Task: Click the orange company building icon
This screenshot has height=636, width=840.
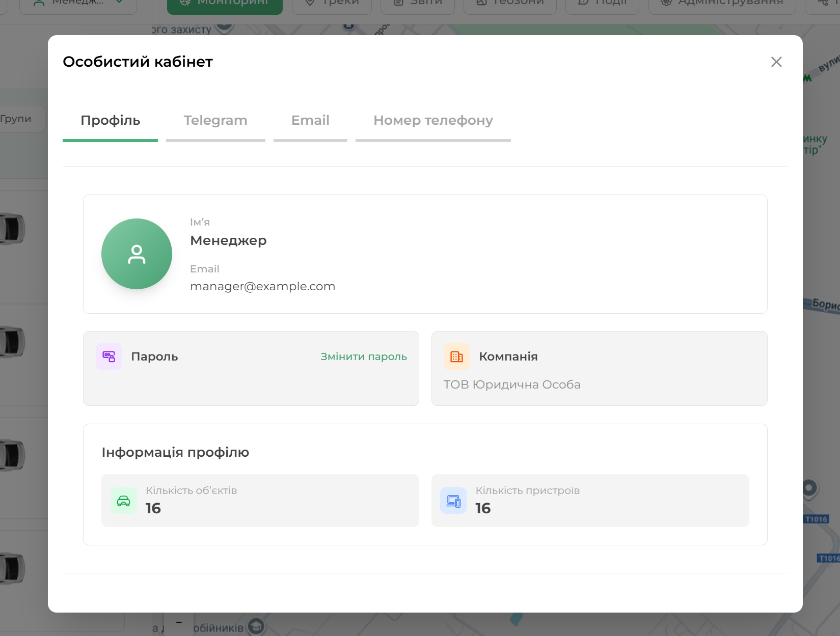Action: click(456, 356)
